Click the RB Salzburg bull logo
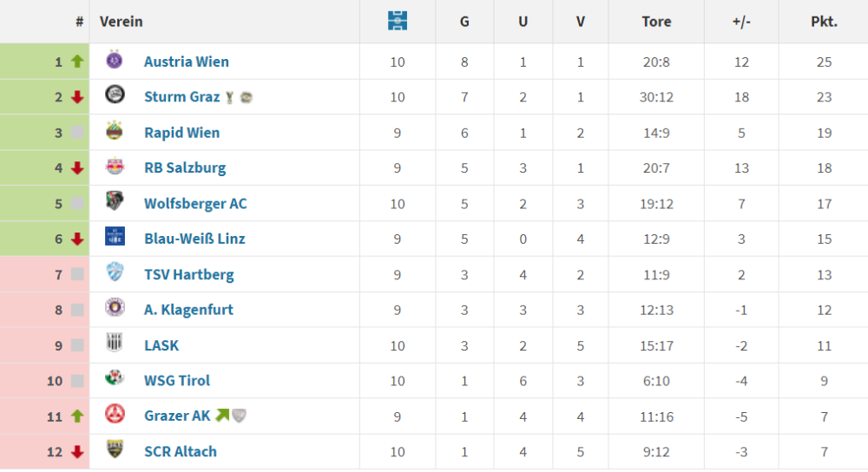Viewport: 868px width, 472px height. (x=115, y=167)
